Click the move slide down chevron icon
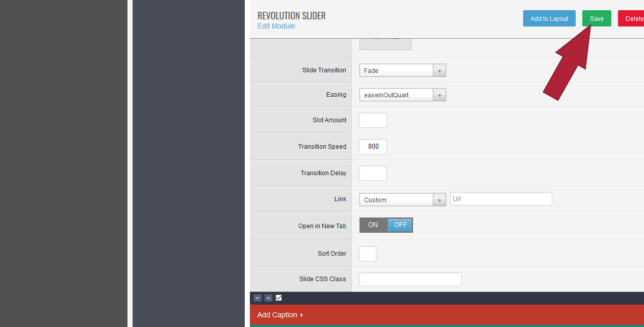Viewport: 644px width, 327px height. coord(257,298)
